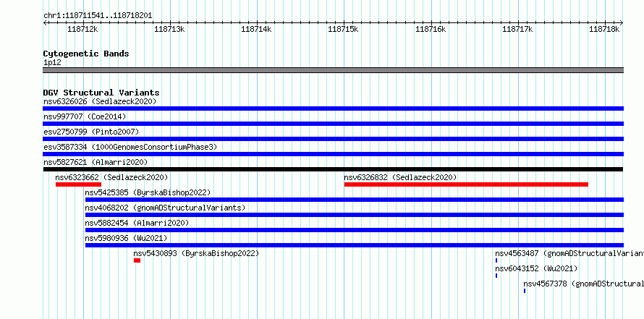This screenshot has width=644, height=319.
Task: Click the 118715k ruler tick label
Action: pyautogui.click(x=344, y=29)
